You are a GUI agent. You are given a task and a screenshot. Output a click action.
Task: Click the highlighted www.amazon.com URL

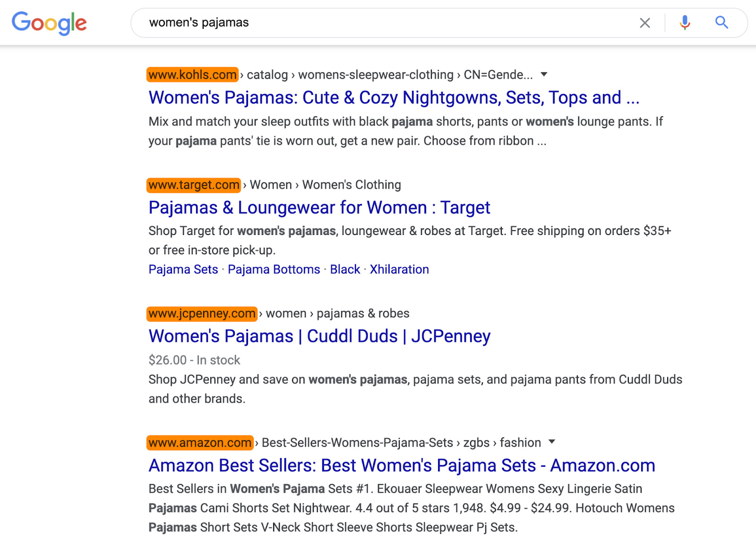pos(200,443)
